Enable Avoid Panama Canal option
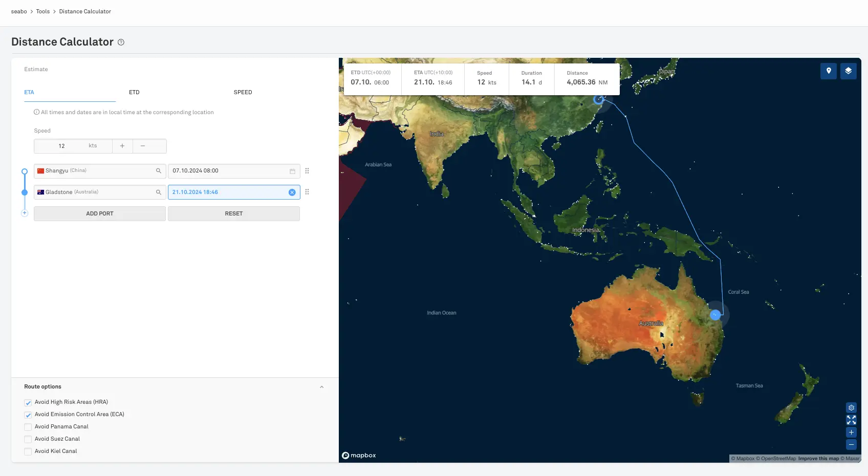 pos(28,427)
